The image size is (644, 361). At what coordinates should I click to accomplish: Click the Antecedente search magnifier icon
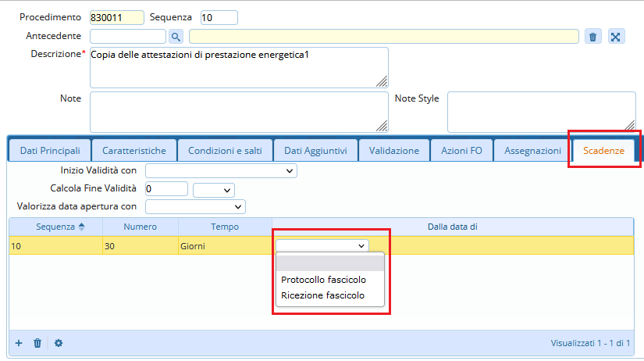176,36
